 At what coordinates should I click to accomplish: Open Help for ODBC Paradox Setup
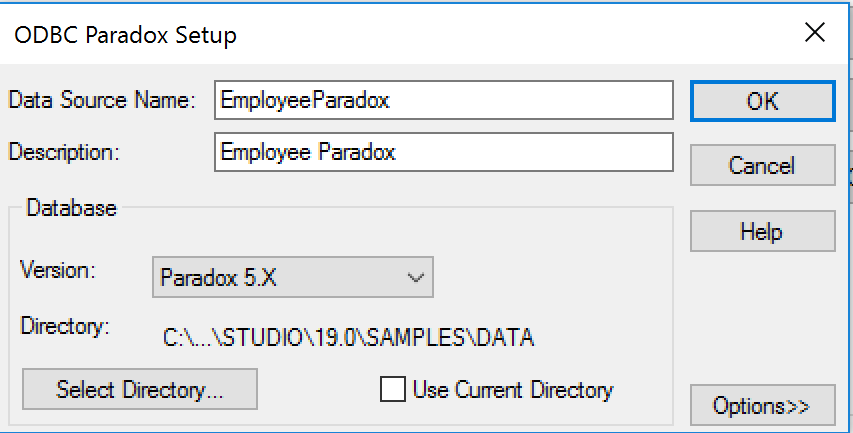tap(763, 231)
